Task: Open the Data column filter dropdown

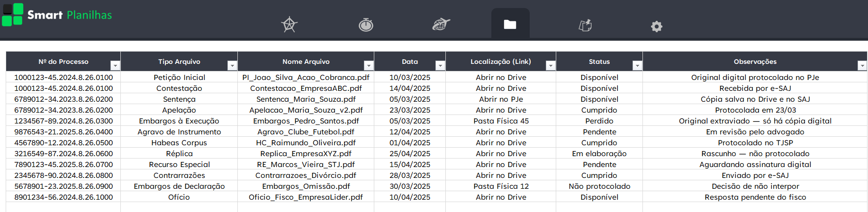Action: 440,66
